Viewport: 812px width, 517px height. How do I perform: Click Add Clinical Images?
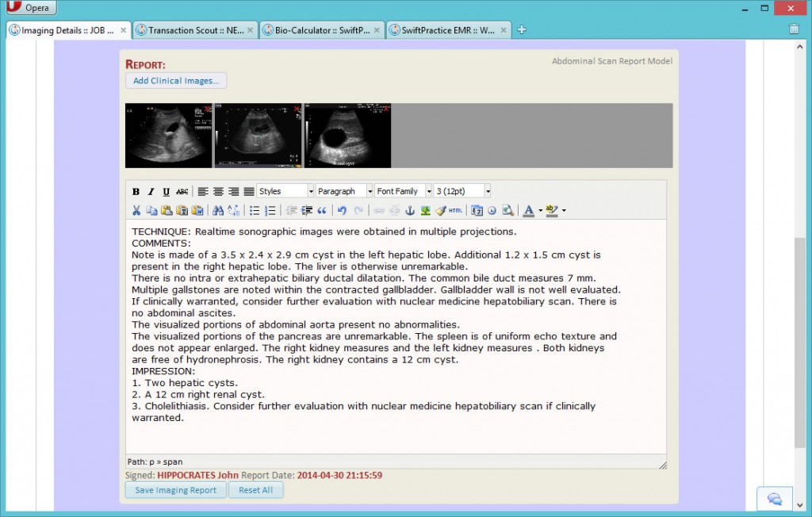(x=174, y=80)
